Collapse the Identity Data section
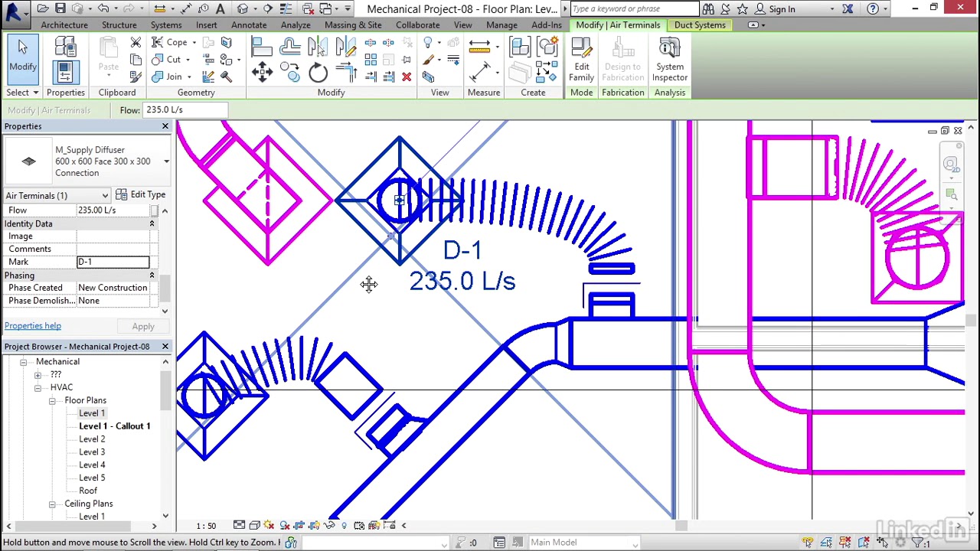 coord(152,224)
